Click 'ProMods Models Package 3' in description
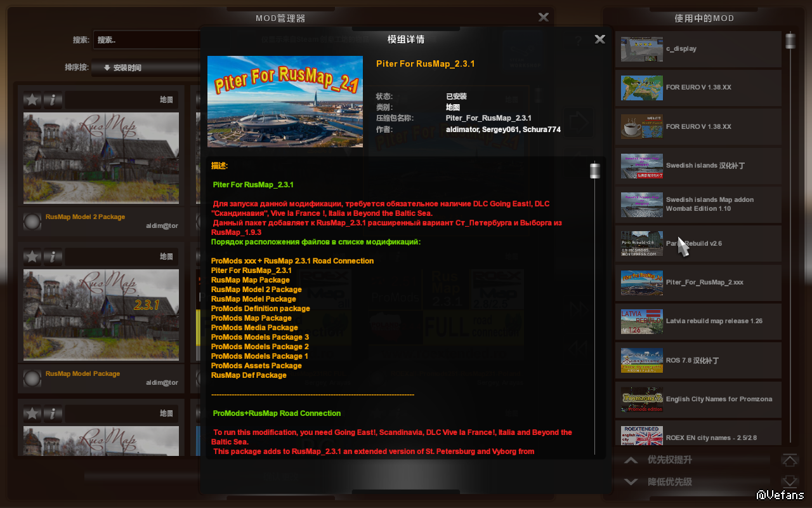The height and width of the screenshot is (508, 812). coord(260,337)
